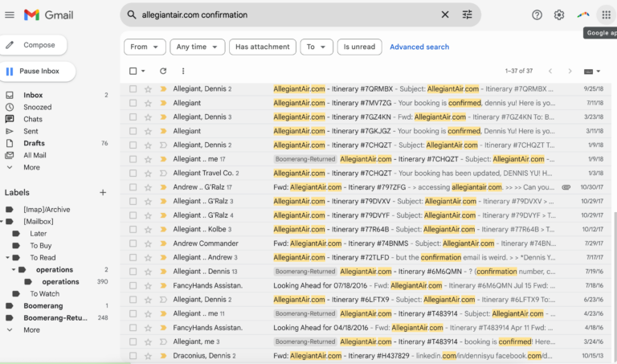This screenshot has height=364, width=617.
Task: Create a new label with plus icon
Action: [103, 193]
